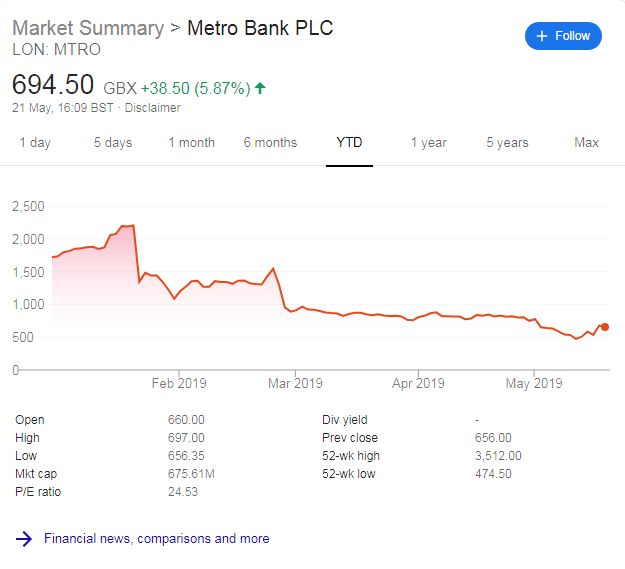Click the YTD tab

point(349,143)
